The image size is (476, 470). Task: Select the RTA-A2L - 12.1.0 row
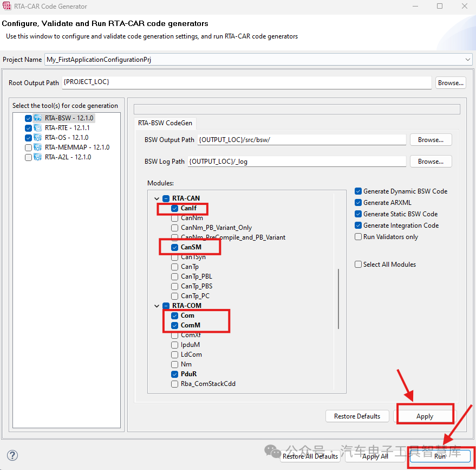(68, 157)
